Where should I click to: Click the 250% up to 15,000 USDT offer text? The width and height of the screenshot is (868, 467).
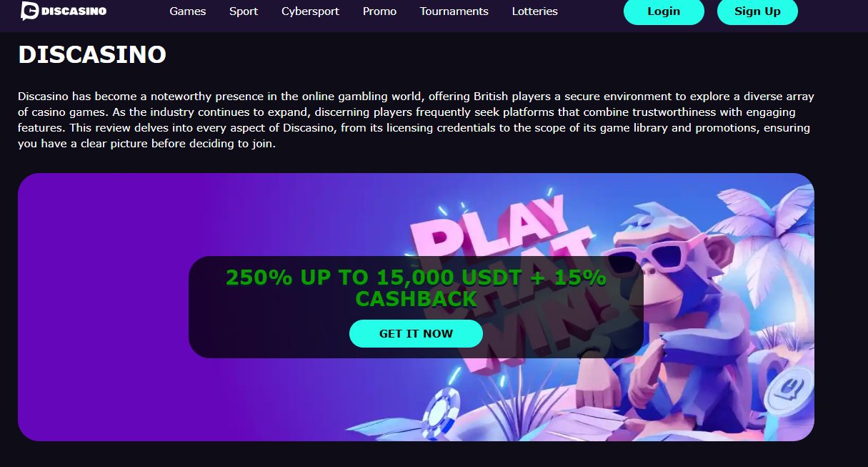tap(416, 287)
